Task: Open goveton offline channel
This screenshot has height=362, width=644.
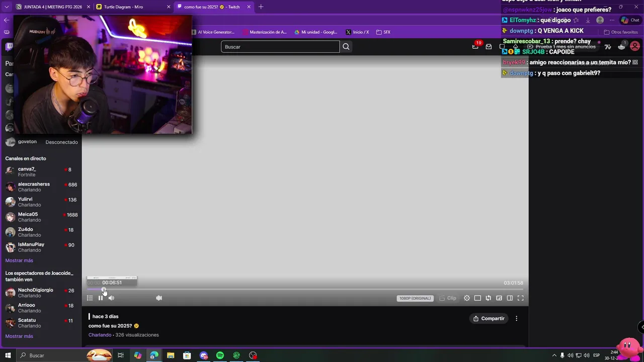Action: 41,142
